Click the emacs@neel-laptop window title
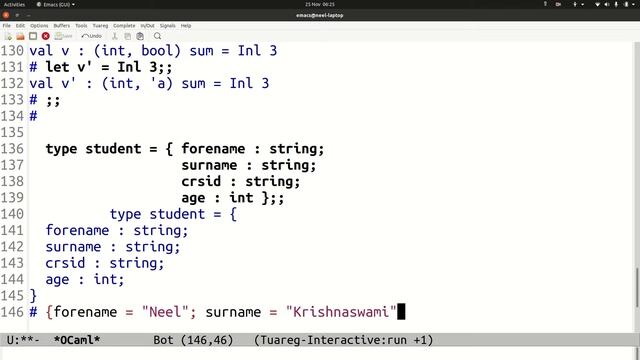640x360 pixels. [320, 16]
